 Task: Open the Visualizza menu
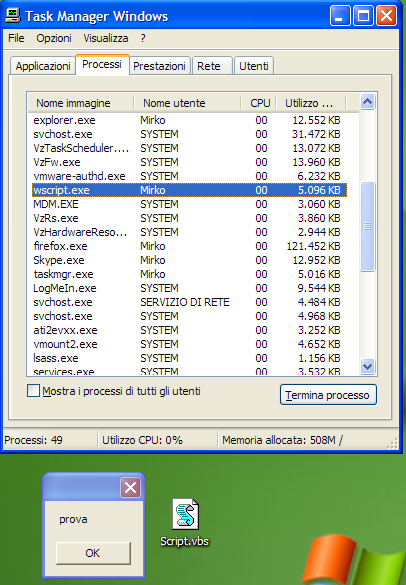[x=106, y=38]
